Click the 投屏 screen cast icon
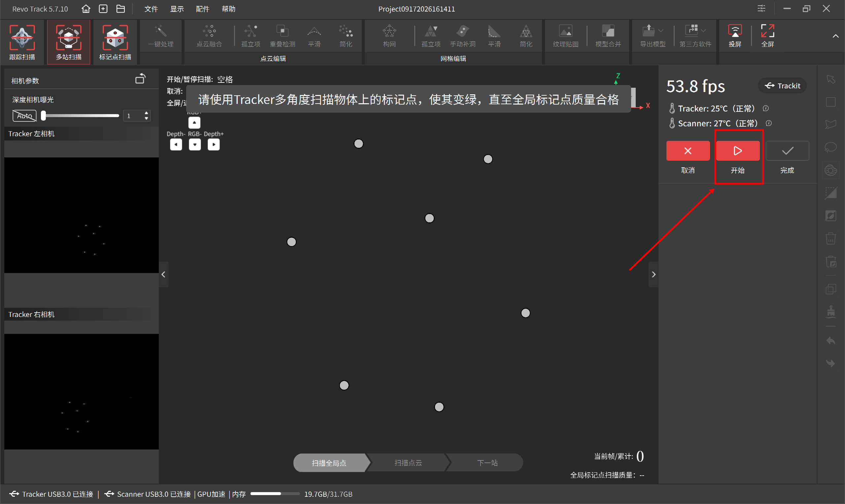The height and width of the screenshot is (504, 845). [734, 36]
